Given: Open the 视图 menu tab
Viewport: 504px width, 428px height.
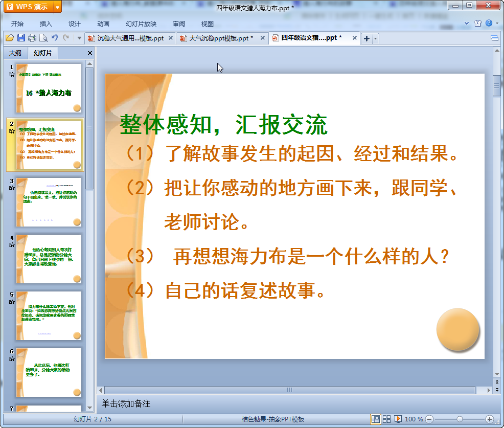Looking at the screenshot, I should (x=208, y=24).
